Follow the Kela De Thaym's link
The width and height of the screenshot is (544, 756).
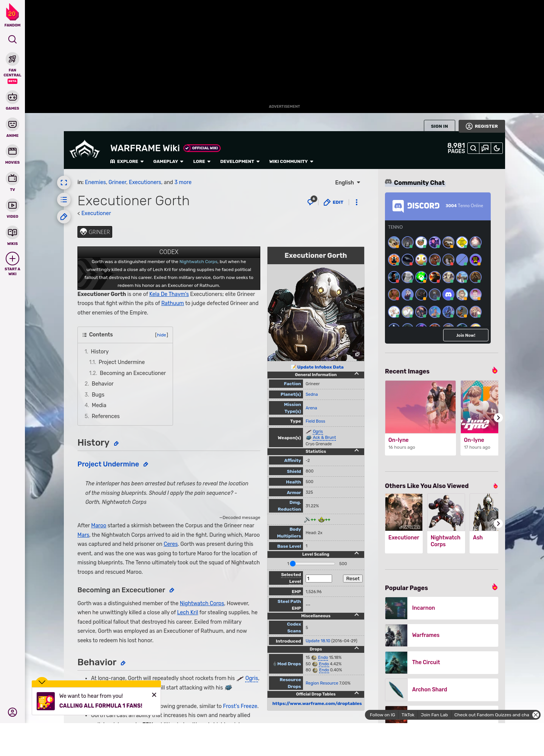(x=169, y=294)
